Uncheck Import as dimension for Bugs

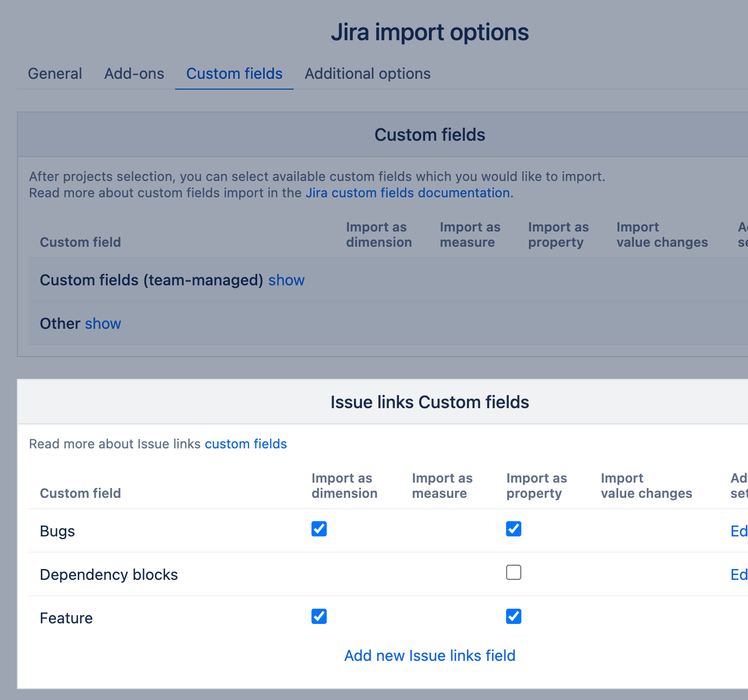point(319,529)
